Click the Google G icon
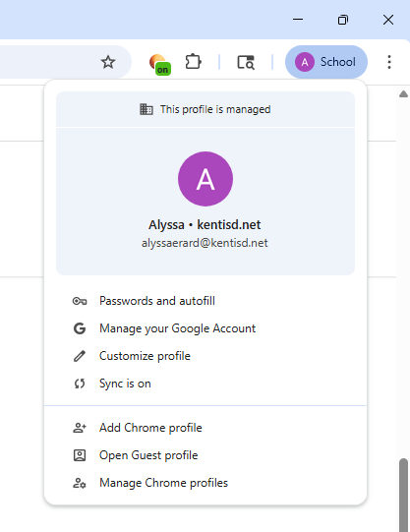The height and width of the screenshot is (532, 410). tap(80, 328)
